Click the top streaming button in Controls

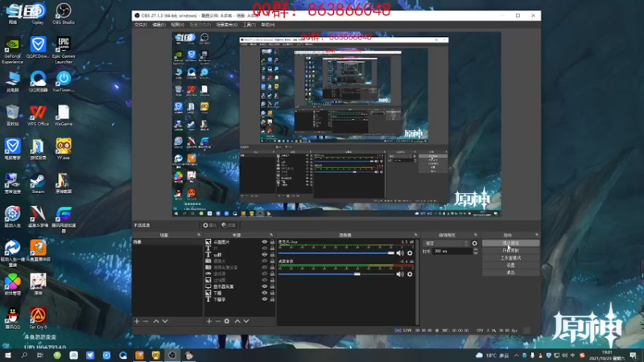point(510,243)
